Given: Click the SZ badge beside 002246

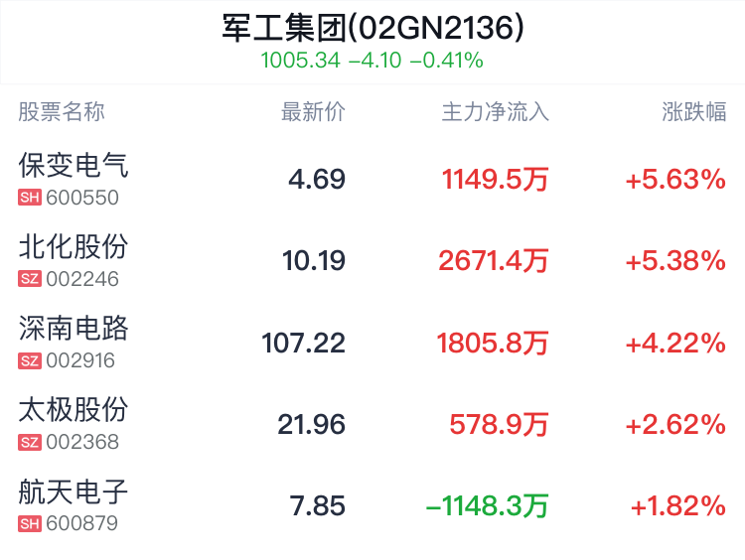Looking at the screenshot, I should (30, 279).
